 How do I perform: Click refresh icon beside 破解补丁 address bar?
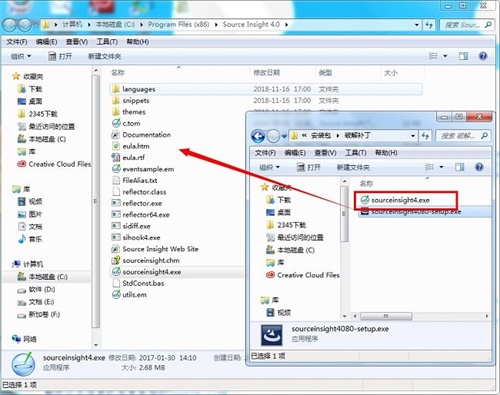point(425,136)
